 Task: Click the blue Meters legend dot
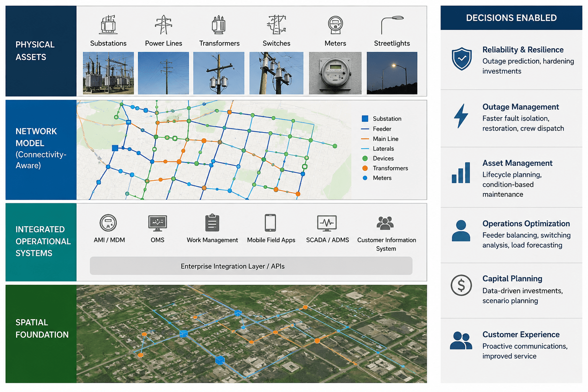(365, 178)
